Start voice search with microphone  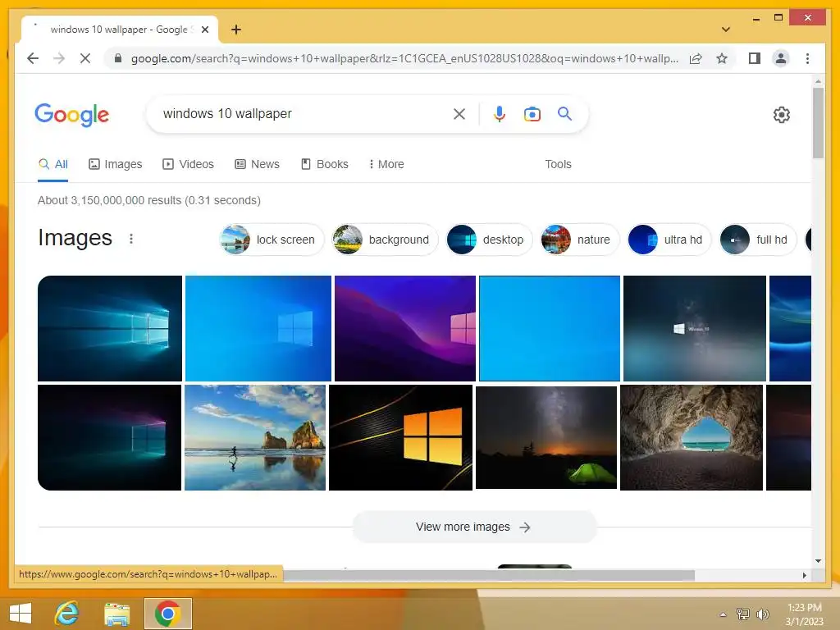tap(500, 113)
